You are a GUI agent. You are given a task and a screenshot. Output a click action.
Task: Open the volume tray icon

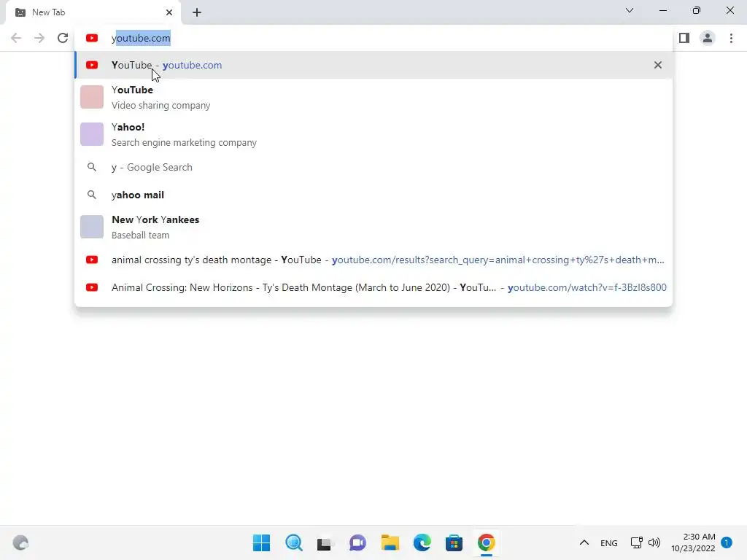pos(654,542)
